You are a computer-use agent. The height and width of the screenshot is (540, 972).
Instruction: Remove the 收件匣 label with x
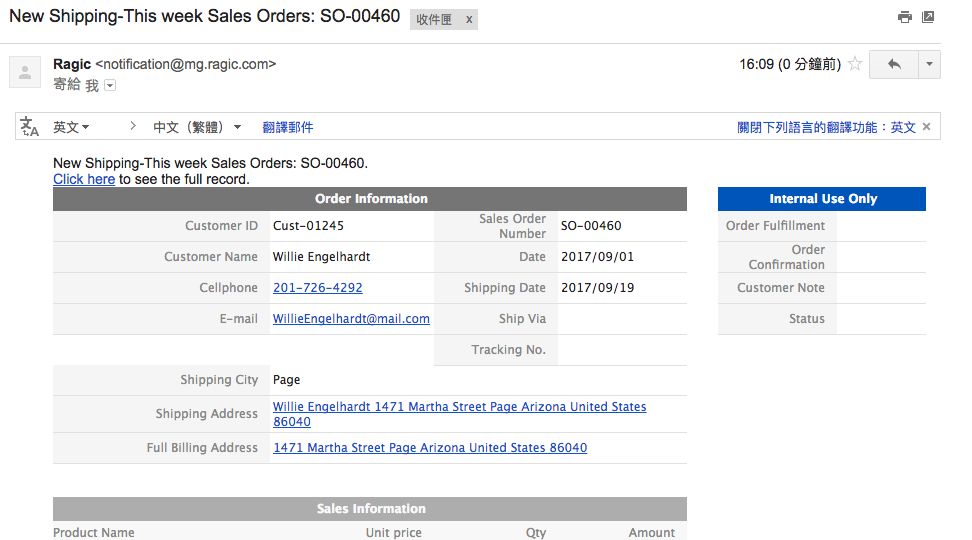pos(469,20)
